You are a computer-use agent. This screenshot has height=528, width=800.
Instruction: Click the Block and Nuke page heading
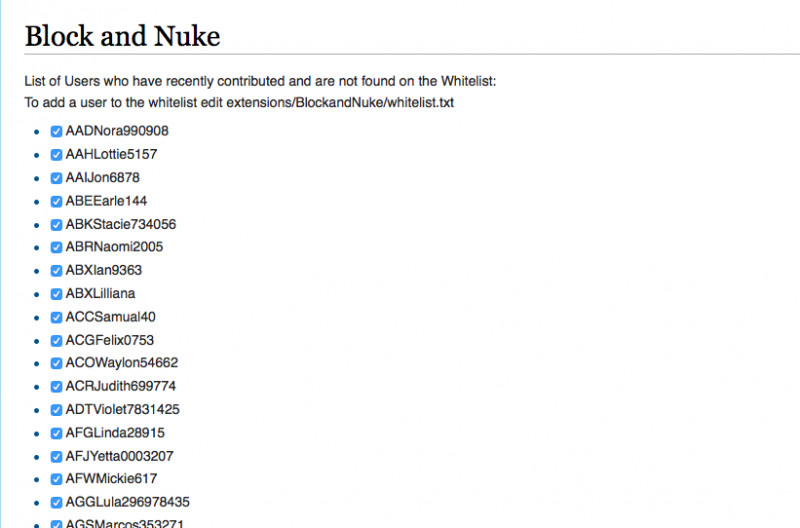pyautogui.click(x=122, y=36)
